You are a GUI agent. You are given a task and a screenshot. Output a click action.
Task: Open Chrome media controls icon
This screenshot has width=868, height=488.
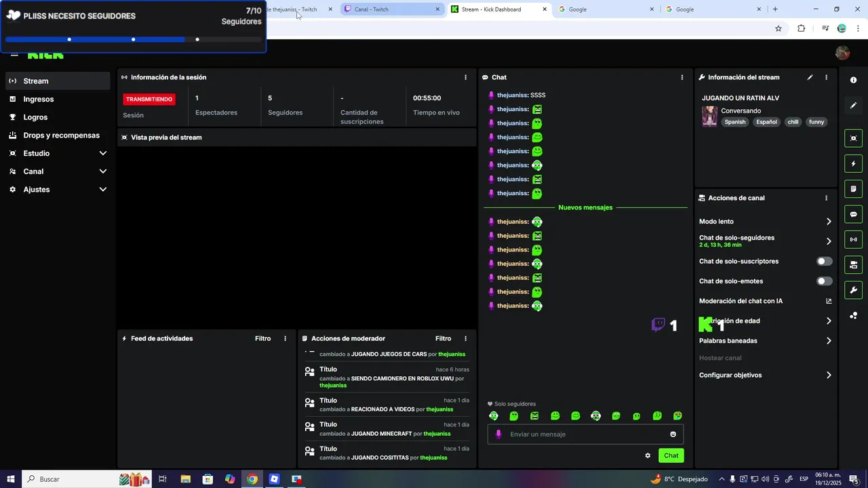pyautogui.click(x=825, y=28)
